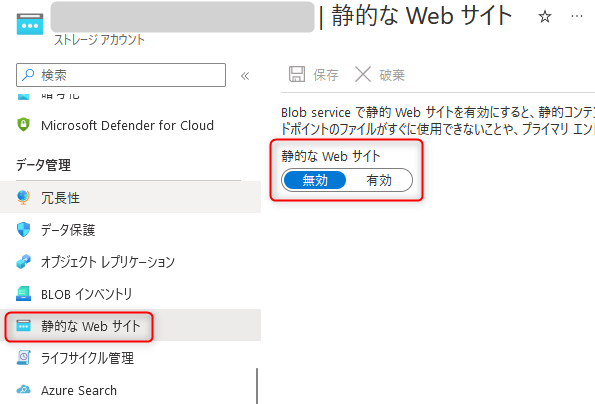Click in the 検索 input field
595x404 pixels.
(x=121, y=75)
